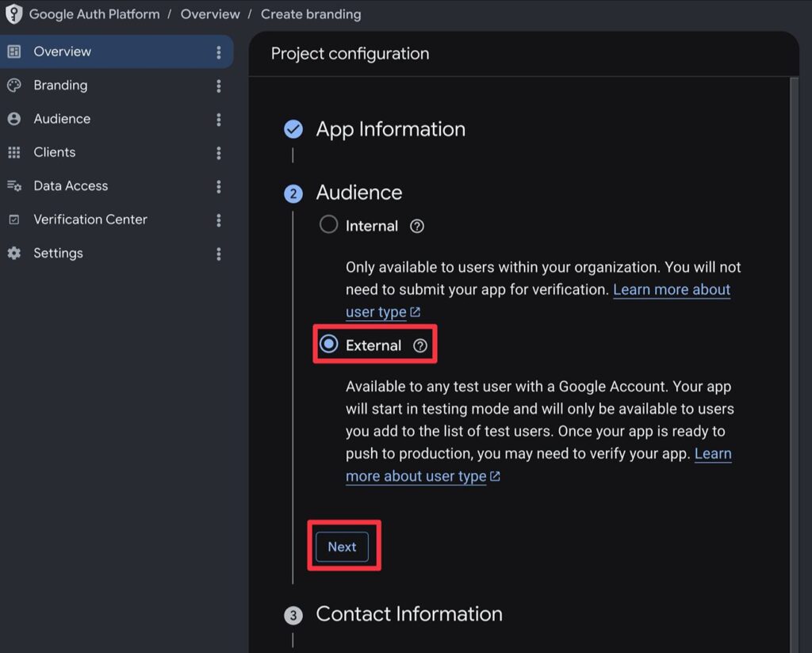Click the Branding palette icon
This screenshot has height=653, width=812.
(14, 86)
